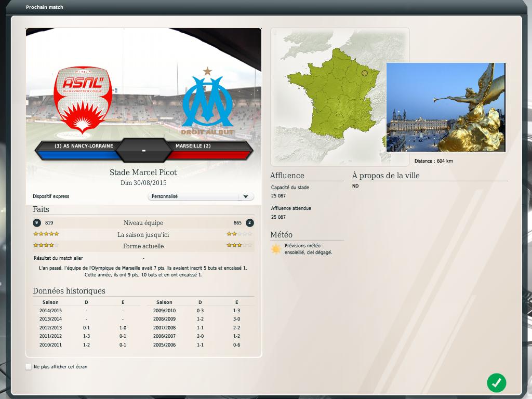Click the 'Distance : 604 km' text
Viewport: 532px width, 399px height.
tap(434, 161)
